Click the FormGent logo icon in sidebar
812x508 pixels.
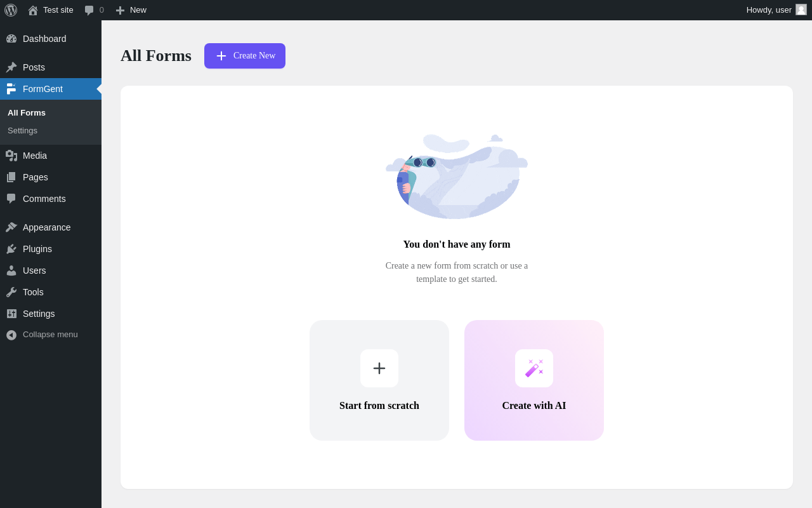(11, 89)
